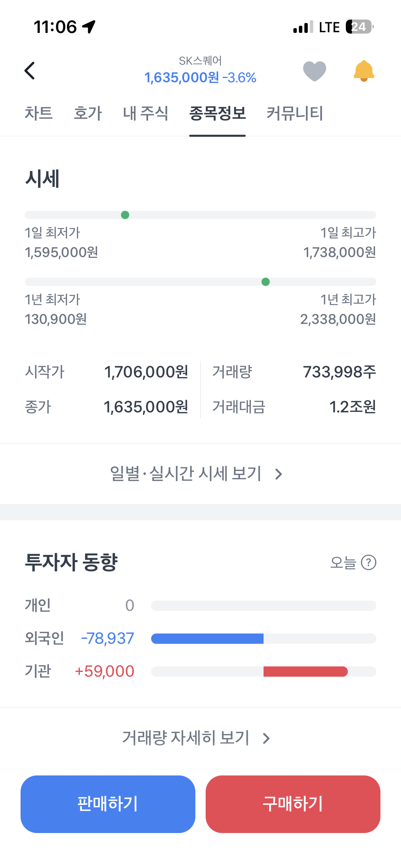Click the 1일 price range green marker

coord(125,215)
